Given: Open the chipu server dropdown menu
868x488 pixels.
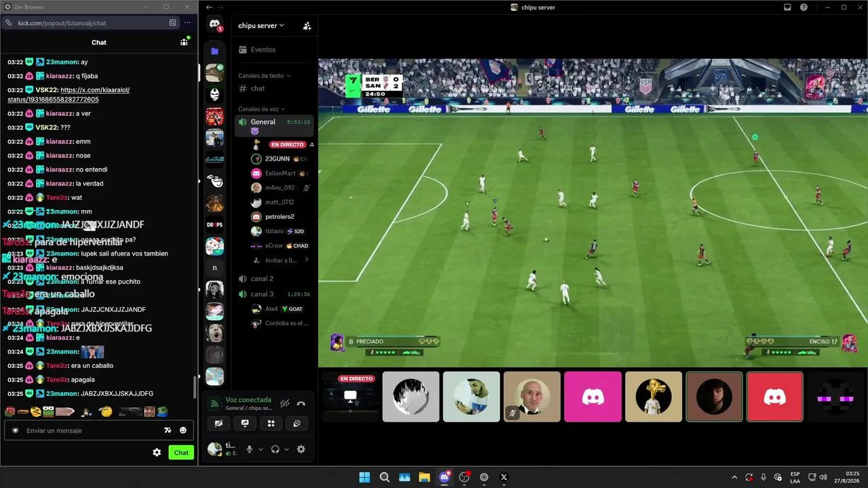Looking at the screenshot, I should click(261, 26).
